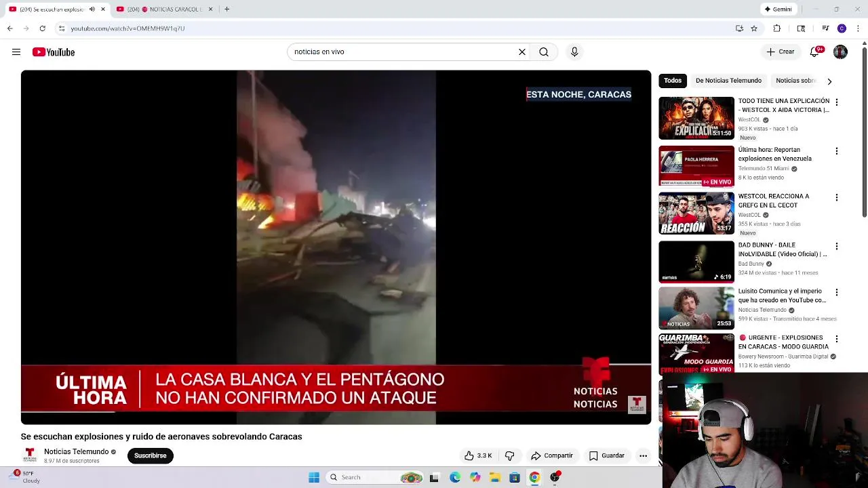Open Gemini button in Chrome
Image resolution: width=868 pixels, height=488 pixels.
778,9
